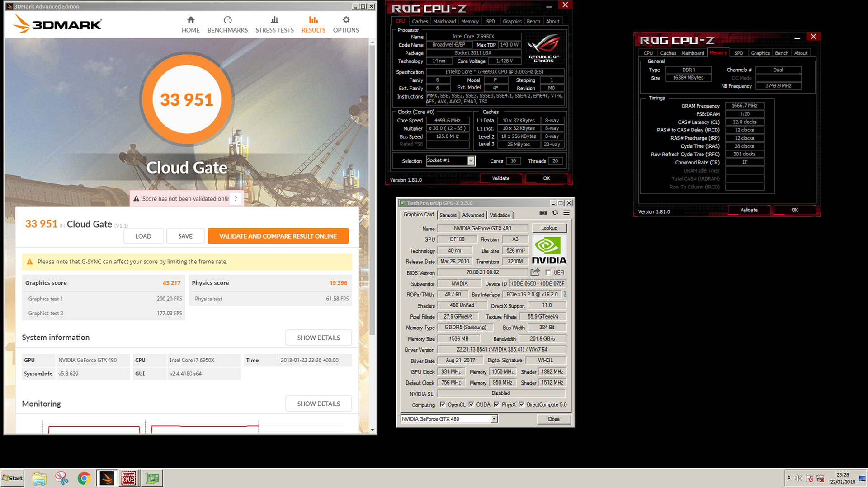Click the Driver Version field in GPU-Z
Screen dimensions: 868x488
pos(501,349)
